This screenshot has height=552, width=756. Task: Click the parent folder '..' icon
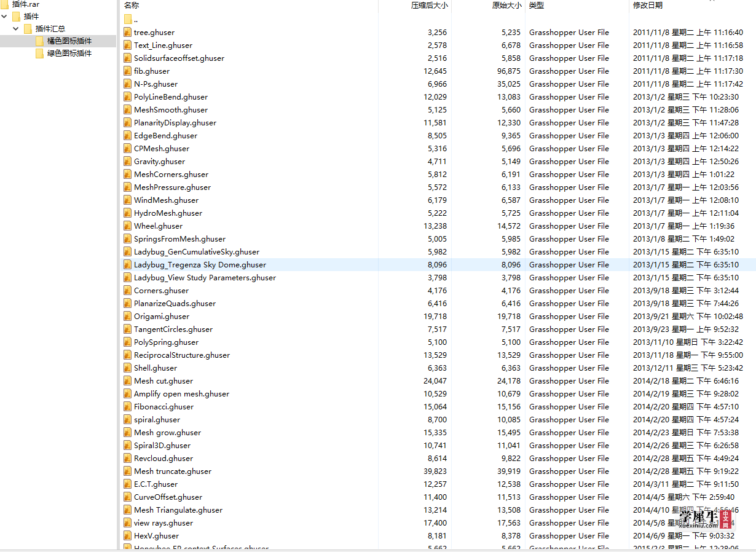click(128, 19)
